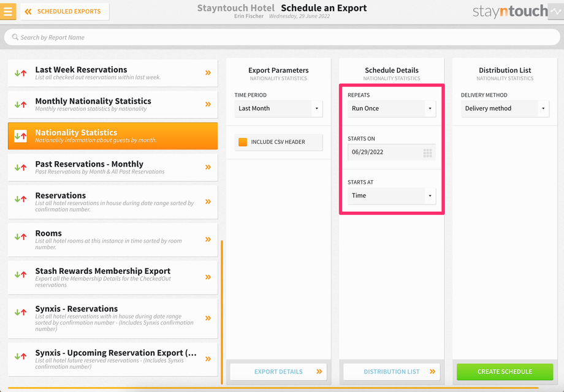Open chevron on Synxis - Reservations row
Image resolution: width=564 pixels, height=392 pixels.
click(x=208, y=318)
